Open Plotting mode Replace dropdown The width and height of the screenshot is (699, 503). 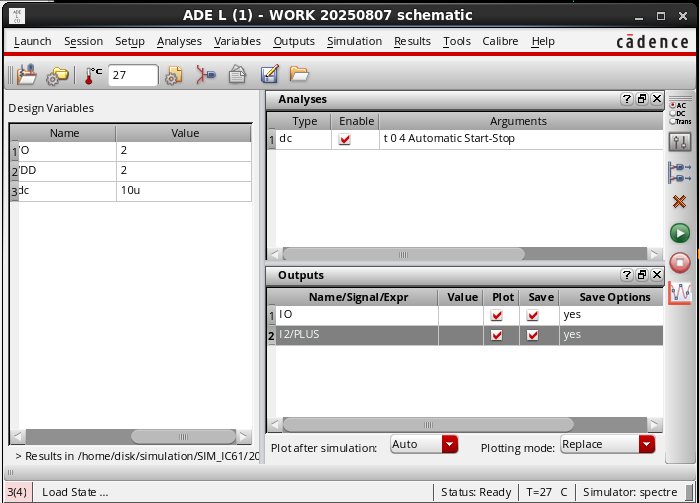[608, 444]
